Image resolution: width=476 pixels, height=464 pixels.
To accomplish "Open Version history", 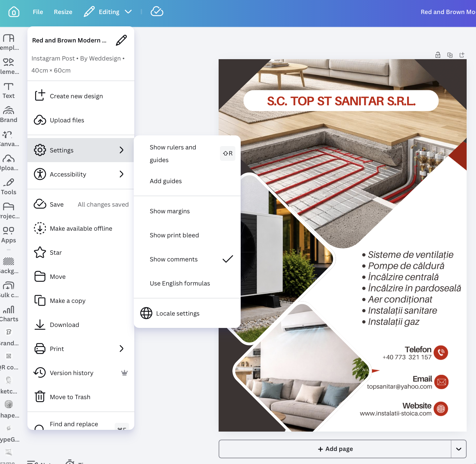I will (81, 373).
